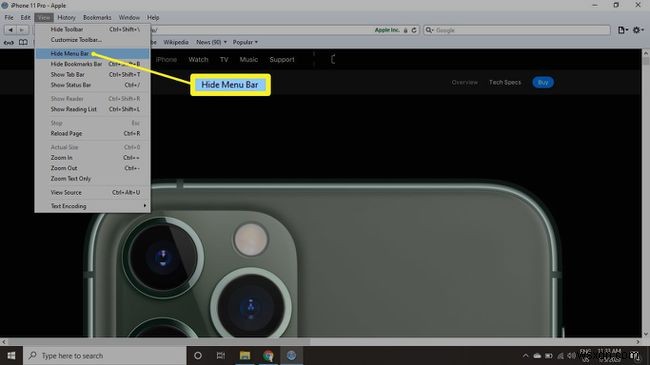Click the OneDrive cloud tray icon

(x=537, y=355)
